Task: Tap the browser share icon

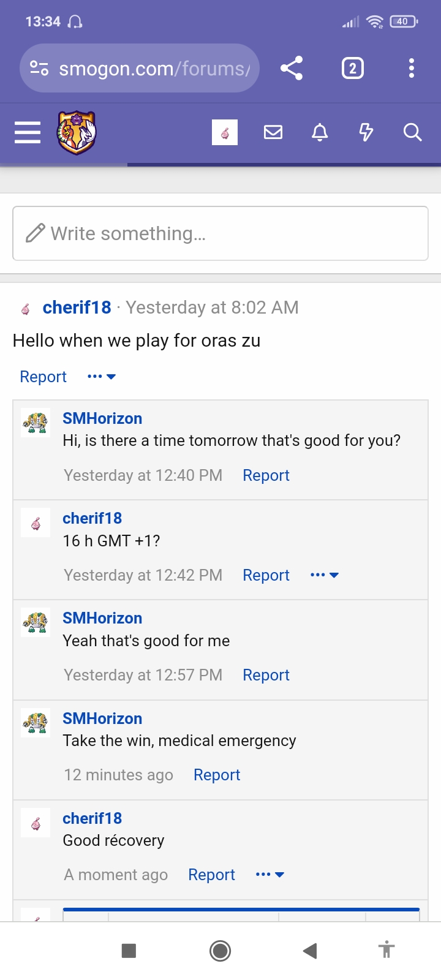Action: (292, 68)
